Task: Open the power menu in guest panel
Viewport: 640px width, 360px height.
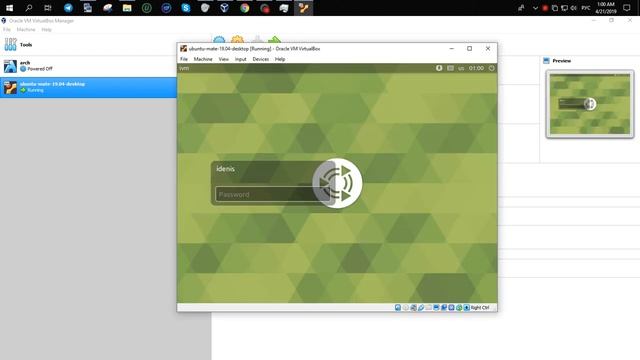Action: click(491, 68)
